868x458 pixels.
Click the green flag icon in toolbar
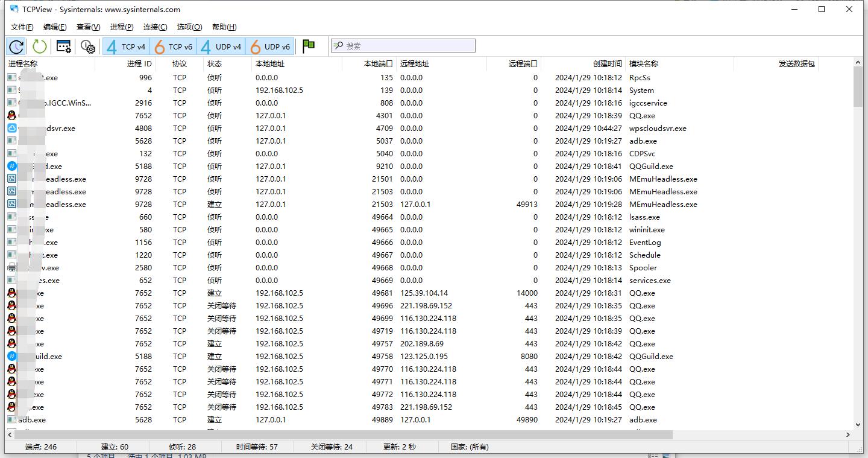309,46
